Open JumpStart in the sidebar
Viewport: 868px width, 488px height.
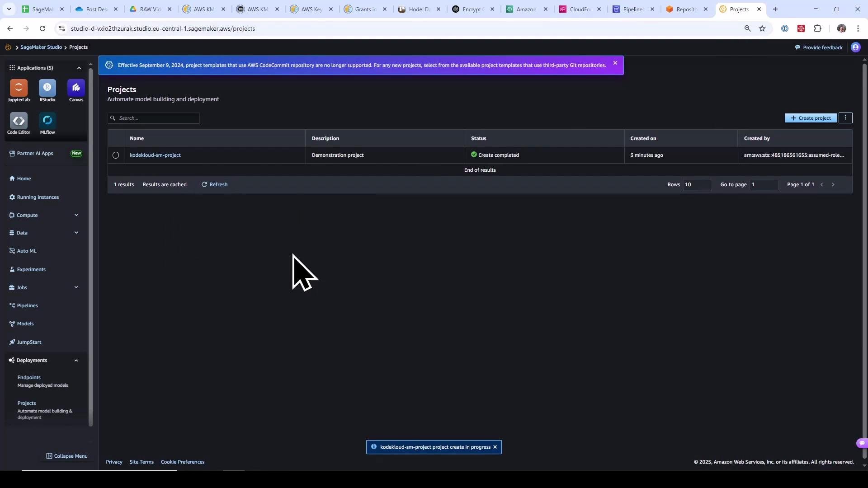tap(25, 342)
